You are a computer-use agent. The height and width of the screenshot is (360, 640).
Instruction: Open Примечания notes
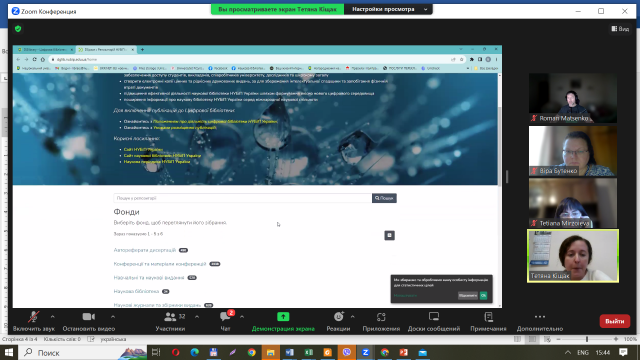(x=488, y=322)
